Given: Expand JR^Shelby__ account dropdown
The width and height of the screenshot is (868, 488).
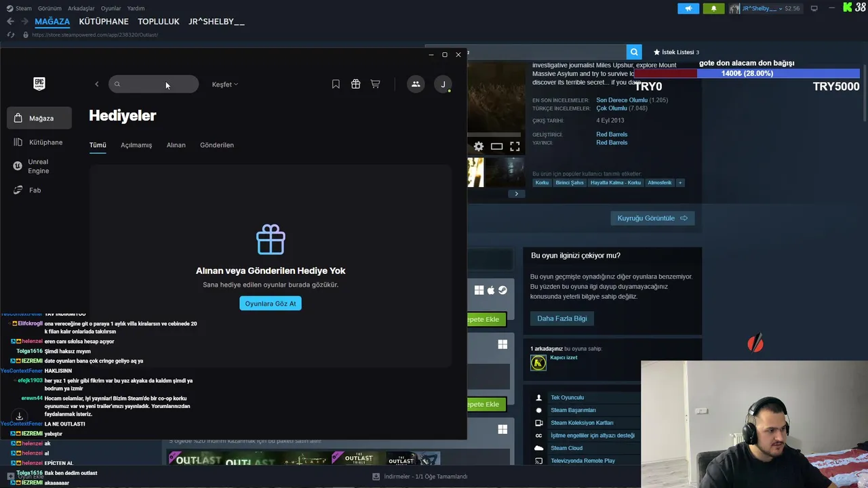Looking at the screenshot, I should tap(765, 8).
